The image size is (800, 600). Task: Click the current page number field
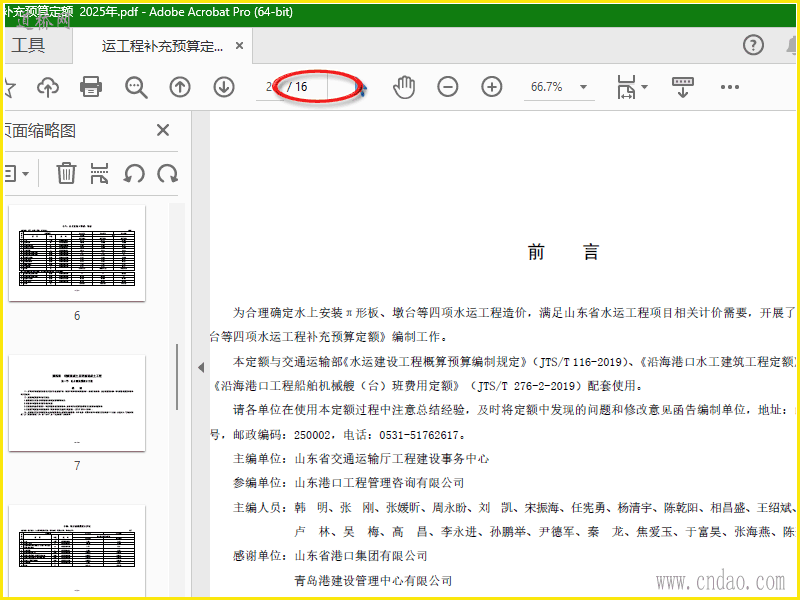(x=269, y=87)
